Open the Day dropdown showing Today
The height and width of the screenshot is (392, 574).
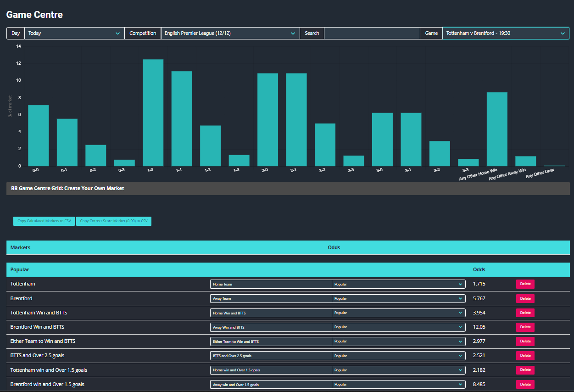[73, 33]
